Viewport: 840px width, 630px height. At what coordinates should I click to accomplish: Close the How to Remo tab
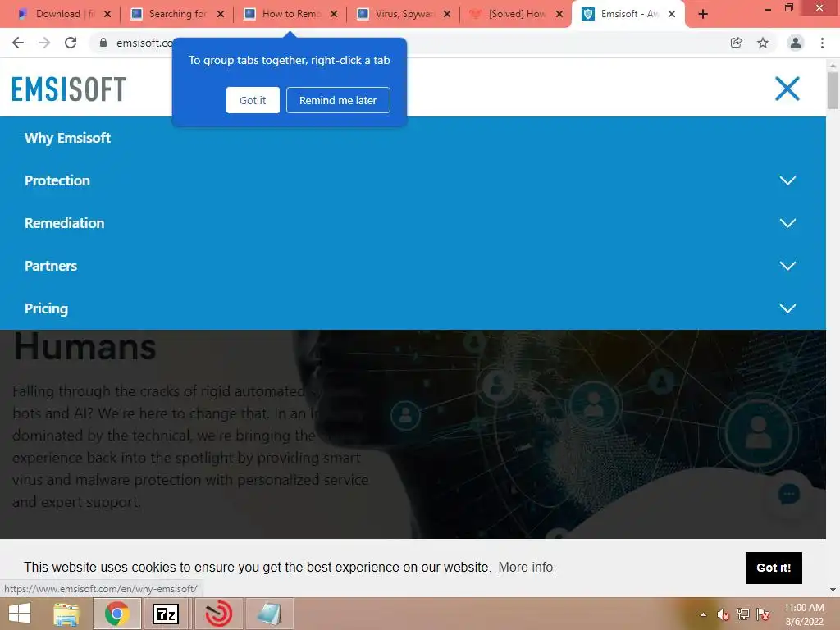coord(334,14)
